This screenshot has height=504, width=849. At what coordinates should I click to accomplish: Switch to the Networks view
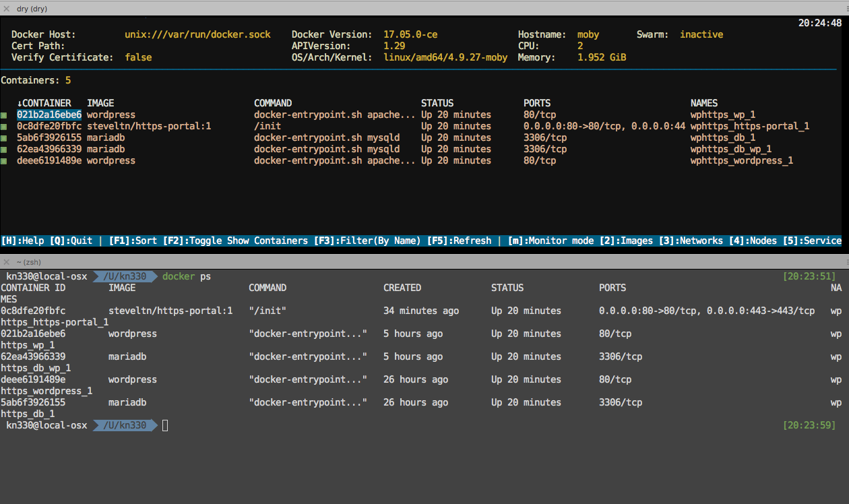(x=691, y=241)
